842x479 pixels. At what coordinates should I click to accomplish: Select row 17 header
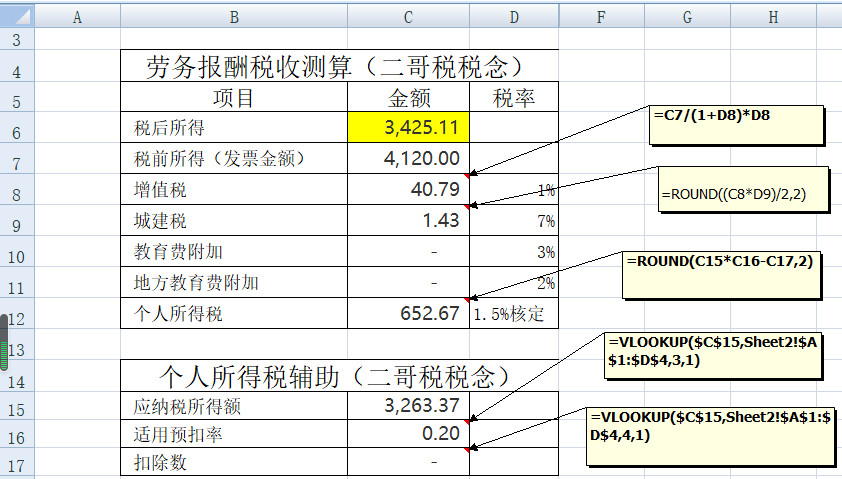point(17,462)
